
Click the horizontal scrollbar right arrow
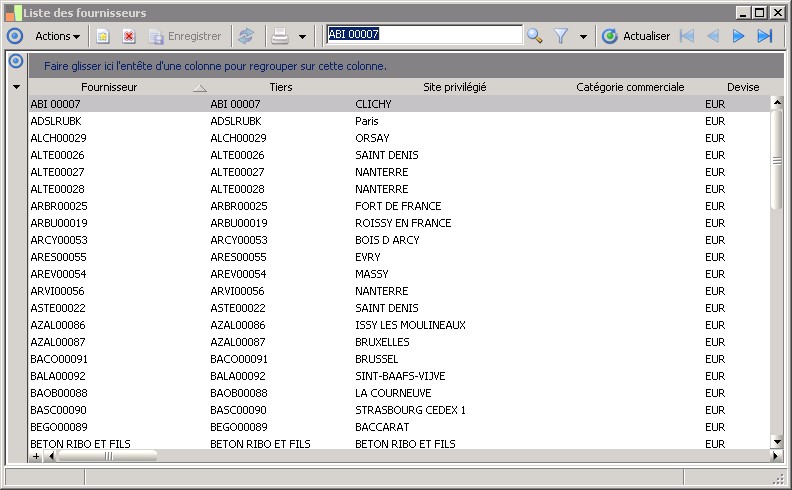pos(776,456)
